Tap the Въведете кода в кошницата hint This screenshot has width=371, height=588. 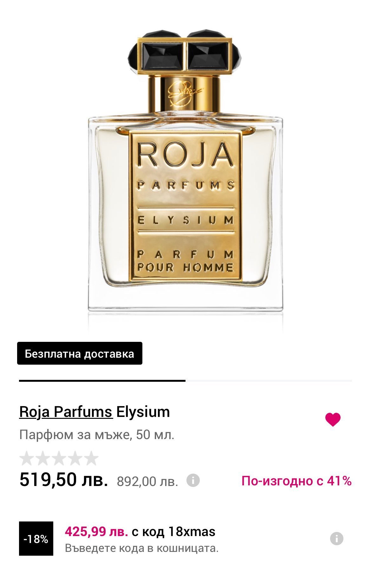pos(142,548)
